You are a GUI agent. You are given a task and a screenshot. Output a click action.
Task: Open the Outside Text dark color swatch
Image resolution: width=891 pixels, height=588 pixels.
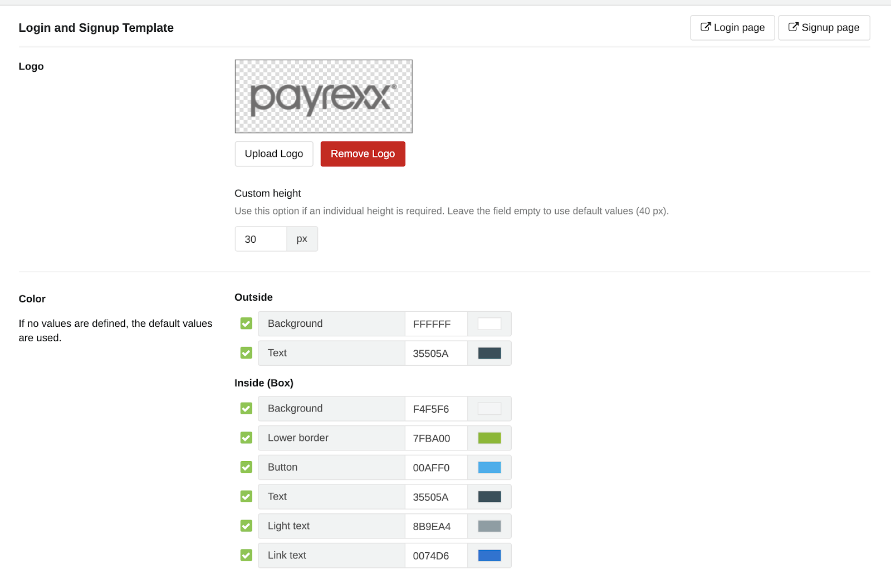(x=489, y=353)
